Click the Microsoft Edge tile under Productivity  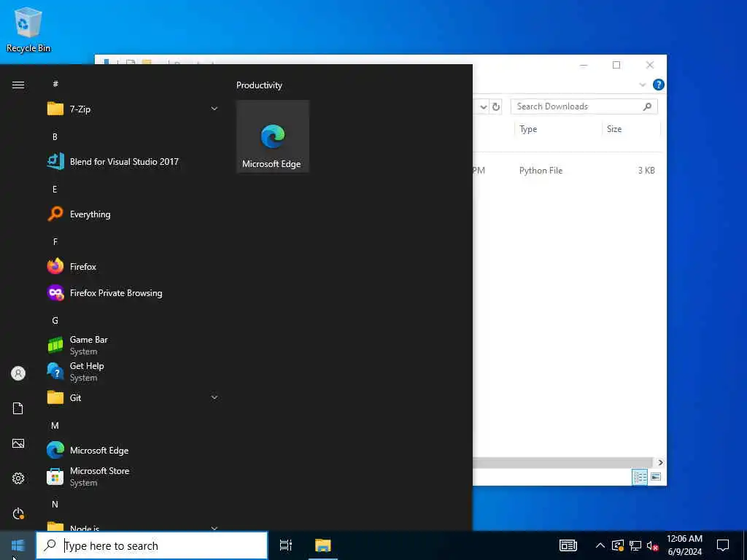click(273, 136)
